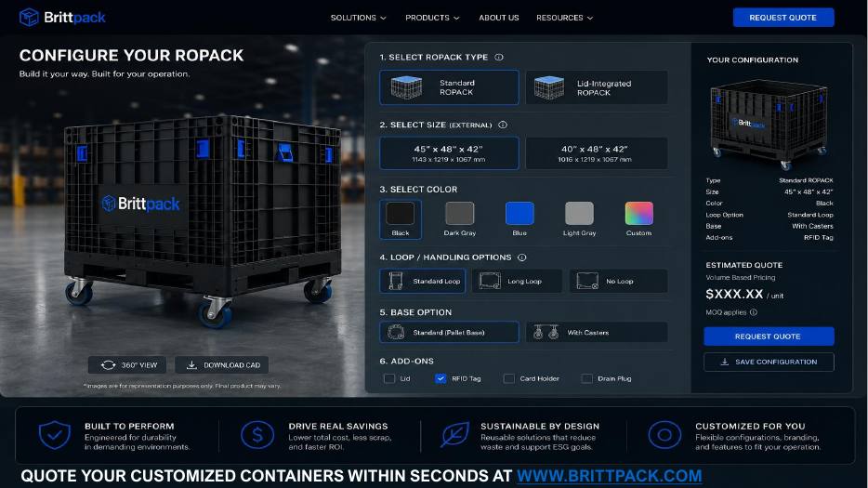Go to About Us page

pos(499,18)
